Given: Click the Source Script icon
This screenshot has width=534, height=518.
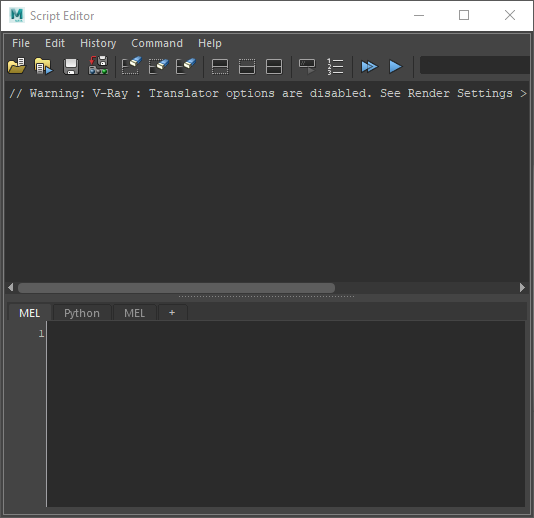Looking at the screenshot, I should coord(44,66).
